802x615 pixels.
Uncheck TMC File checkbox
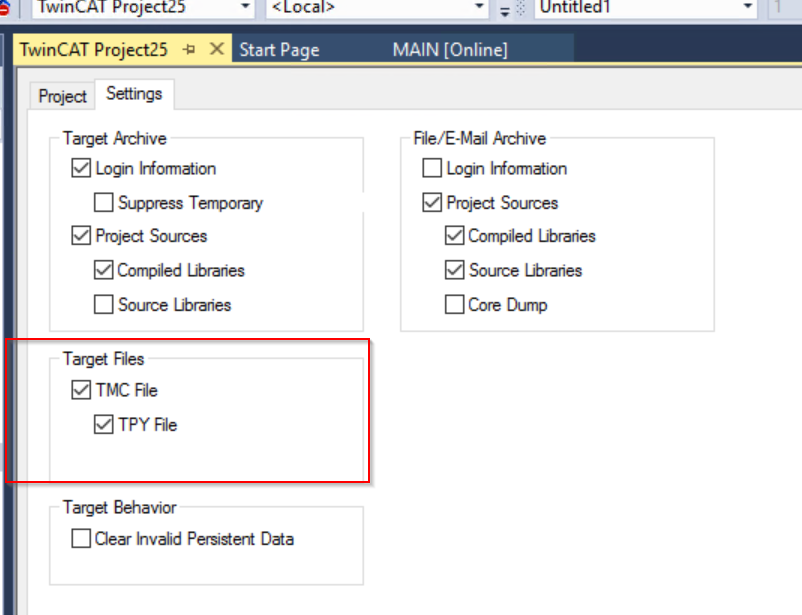(x=81, y=390)
